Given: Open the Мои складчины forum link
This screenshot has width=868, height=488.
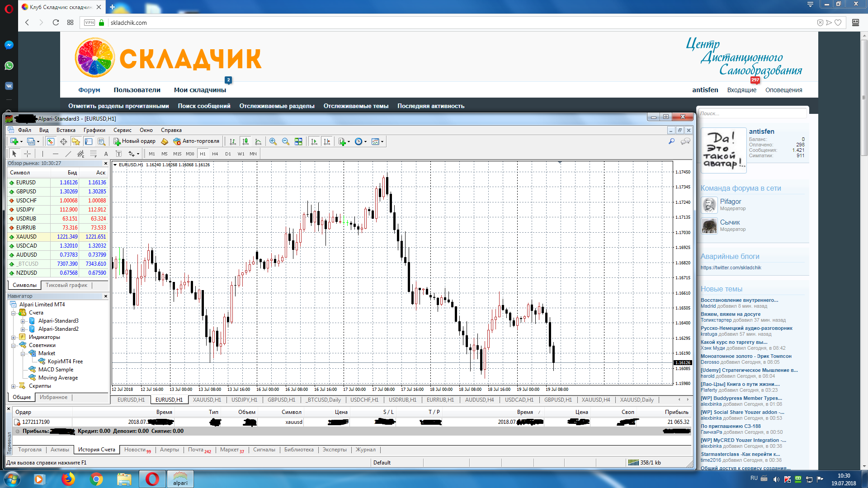Looking at the screenshot, I should [x=200, y=90].
